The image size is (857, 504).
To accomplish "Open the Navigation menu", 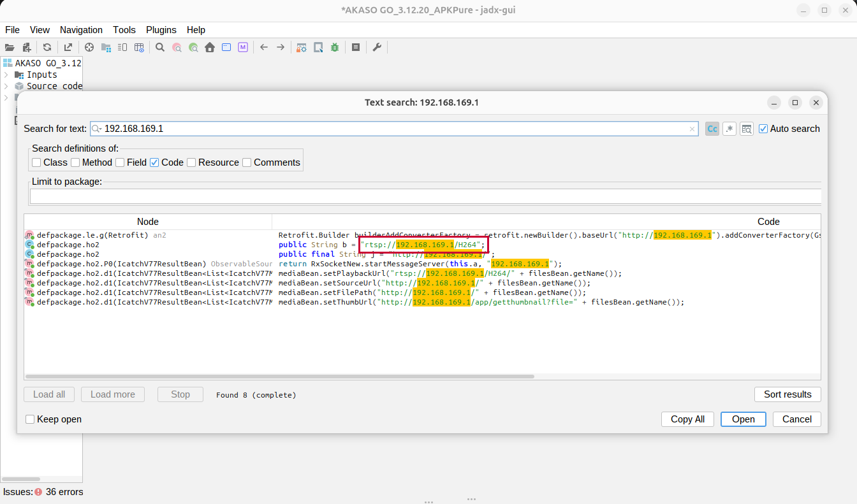I will coord(81,30).
